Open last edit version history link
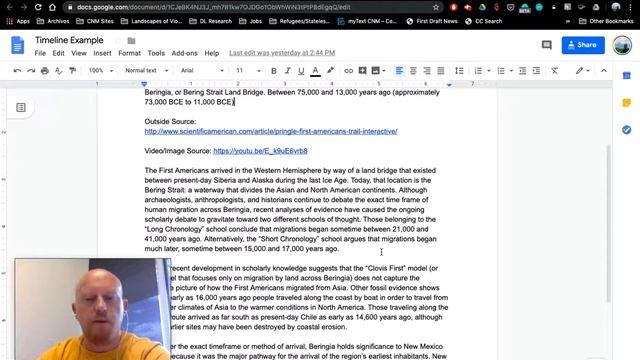This screenshot has height=360, width=640. click(282, 53)
